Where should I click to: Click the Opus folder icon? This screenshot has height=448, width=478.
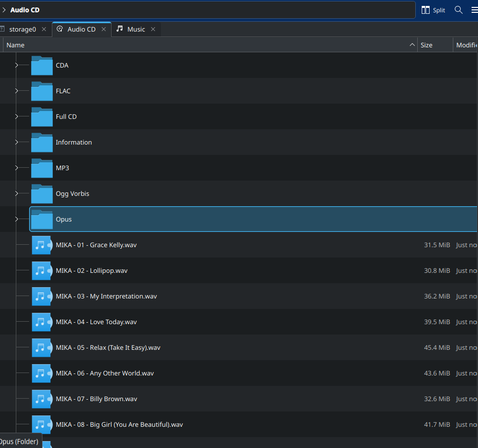click(x=42, y=220)
